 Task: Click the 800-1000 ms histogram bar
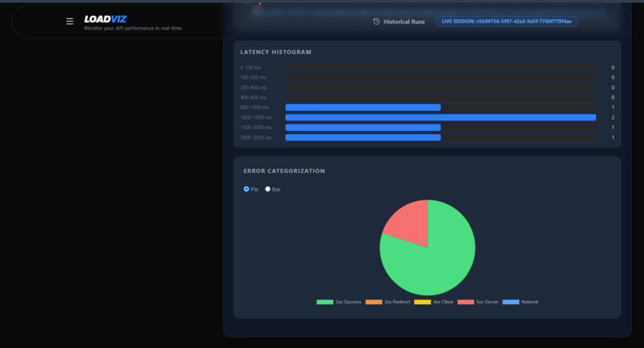tap(363, 108)
